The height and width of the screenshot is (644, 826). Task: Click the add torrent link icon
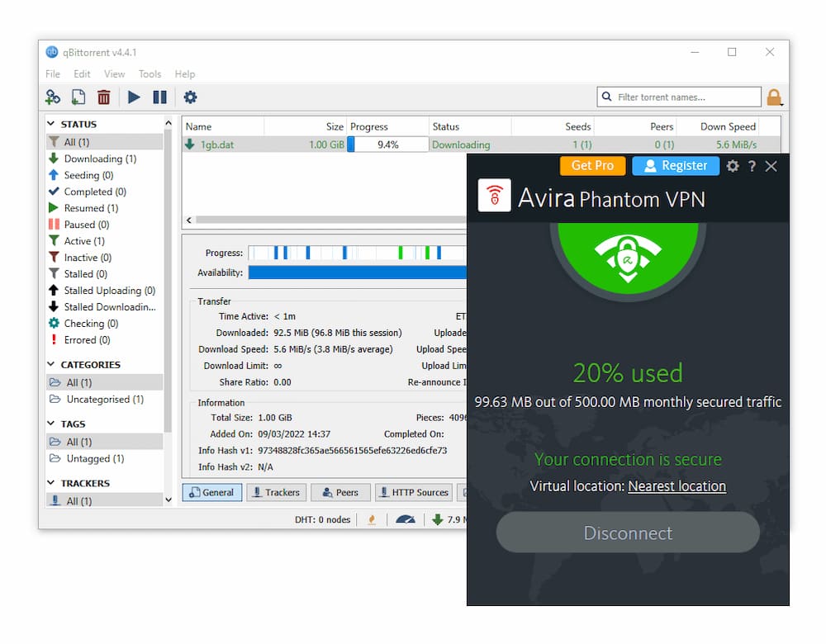[52, 97]
